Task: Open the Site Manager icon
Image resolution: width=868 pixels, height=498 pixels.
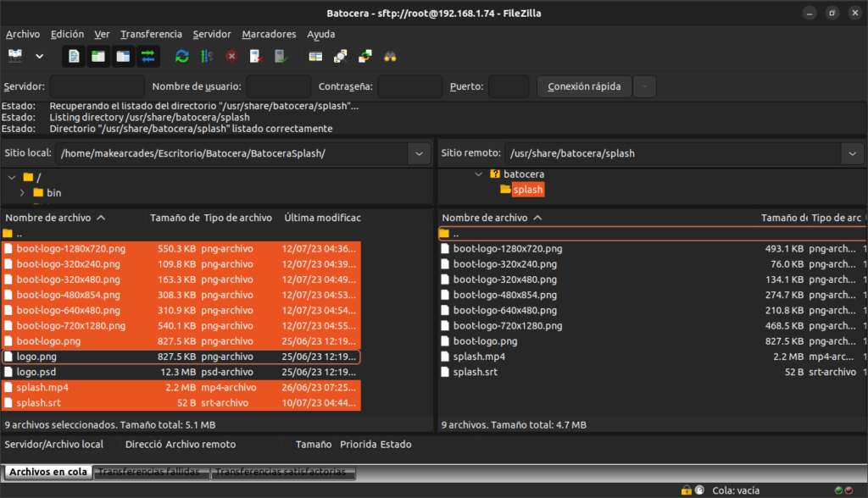Action: (15, 56)
